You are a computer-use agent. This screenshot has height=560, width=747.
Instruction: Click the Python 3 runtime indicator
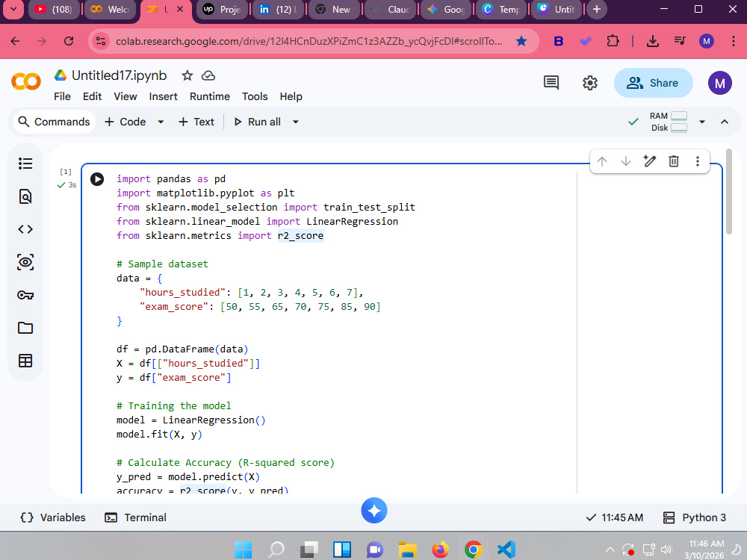pos(694,517)
